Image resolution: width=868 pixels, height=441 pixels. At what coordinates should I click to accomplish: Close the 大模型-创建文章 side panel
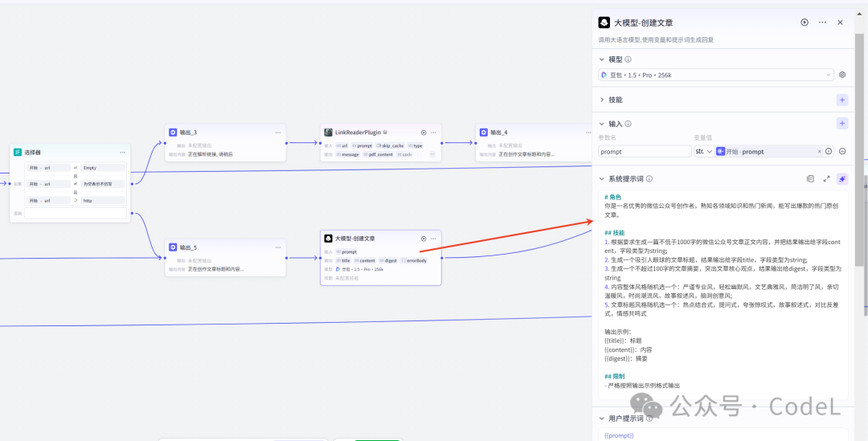click(x=840, y=22)
